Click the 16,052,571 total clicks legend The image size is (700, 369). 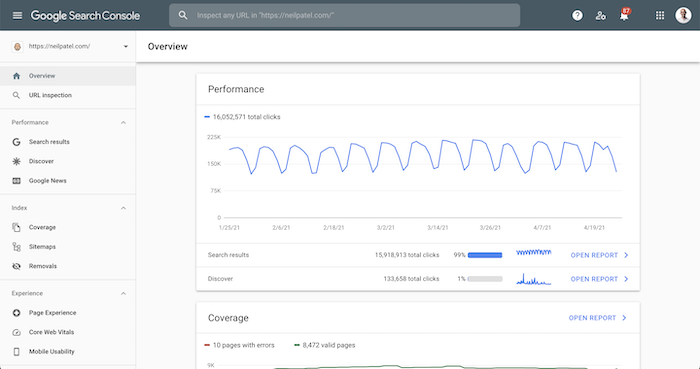point(242,117)
